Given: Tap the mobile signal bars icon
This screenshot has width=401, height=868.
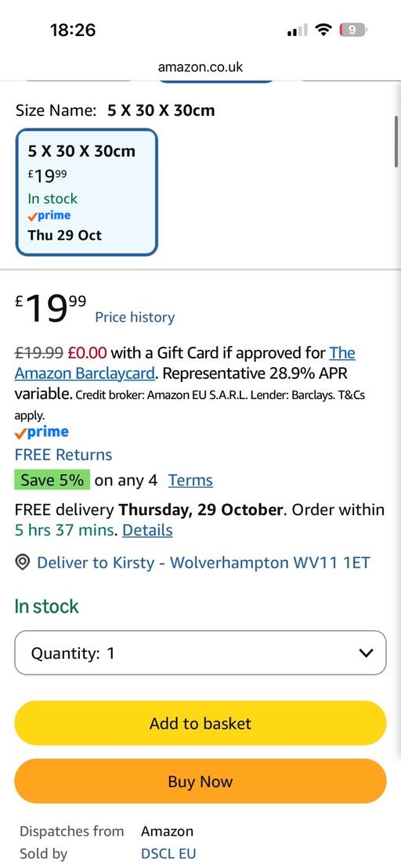Looking at the screenshot, I should click(298, 31).
